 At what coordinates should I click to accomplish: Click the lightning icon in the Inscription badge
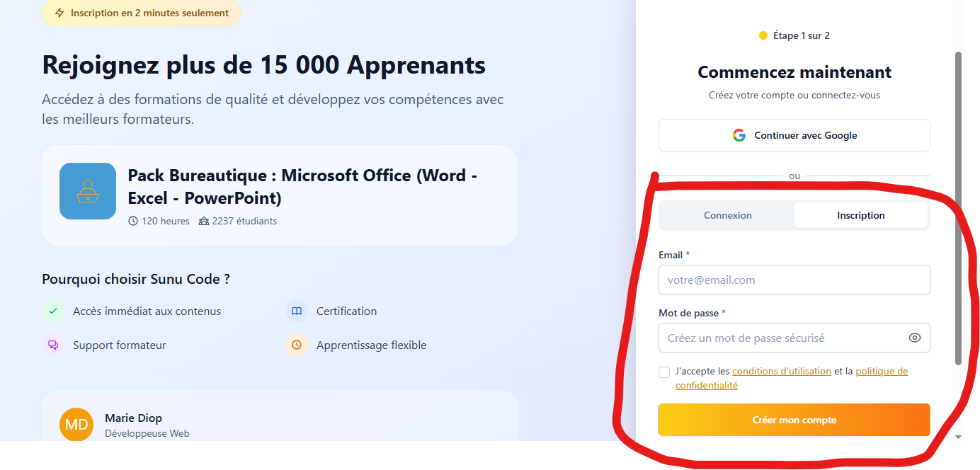(59, 13)
